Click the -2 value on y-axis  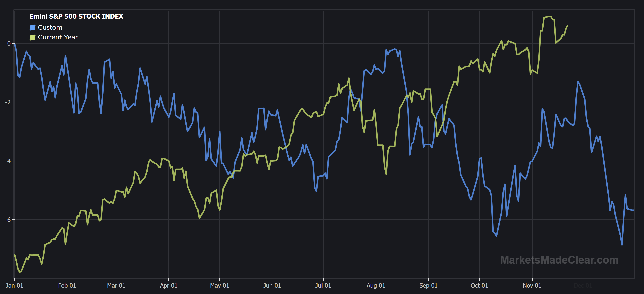(x=8, y=102)
